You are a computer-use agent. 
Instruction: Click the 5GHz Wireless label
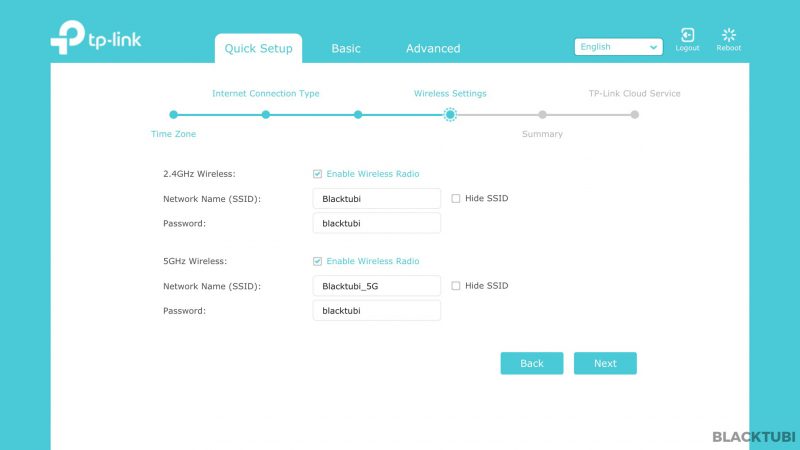click(195, 261)
